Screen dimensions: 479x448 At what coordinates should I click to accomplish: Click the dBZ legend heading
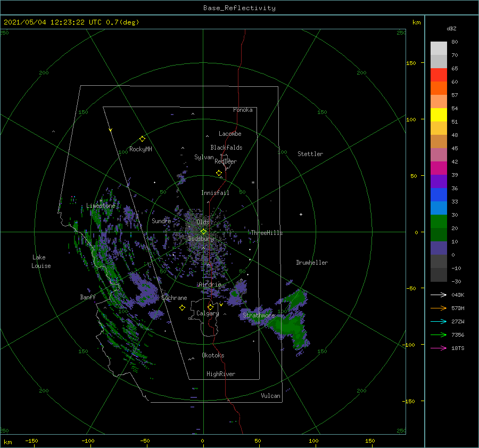[x=451, y=28]
